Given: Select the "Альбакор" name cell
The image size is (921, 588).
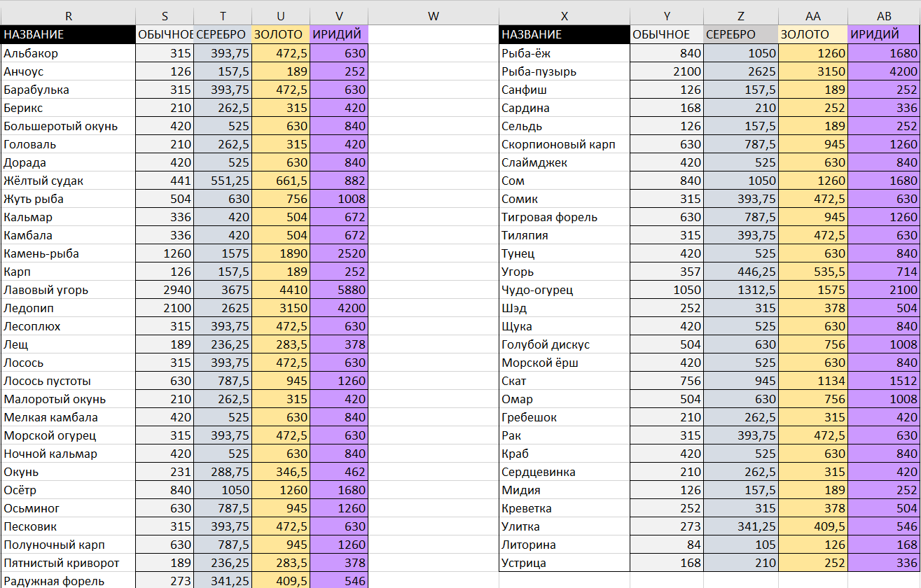Looking at the screenshot, I should (x=68, y=53).
